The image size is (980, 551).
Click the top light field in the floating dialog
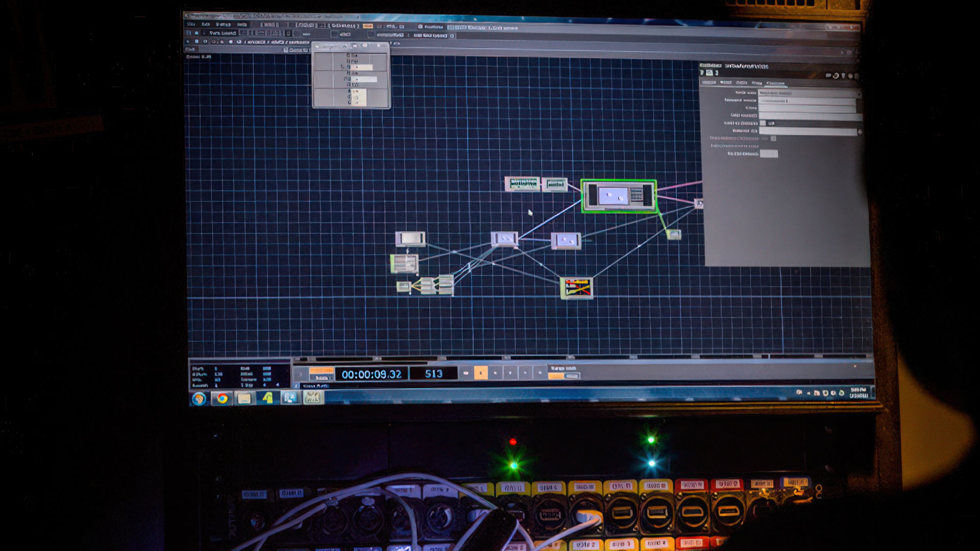point(361,67)
